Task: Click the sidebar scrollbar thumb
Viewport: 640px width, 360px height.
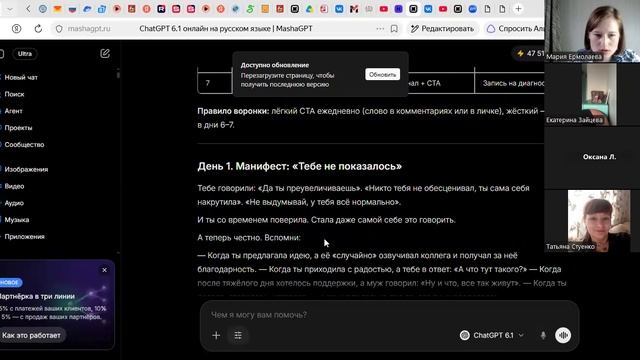Action: coord(118,74)
